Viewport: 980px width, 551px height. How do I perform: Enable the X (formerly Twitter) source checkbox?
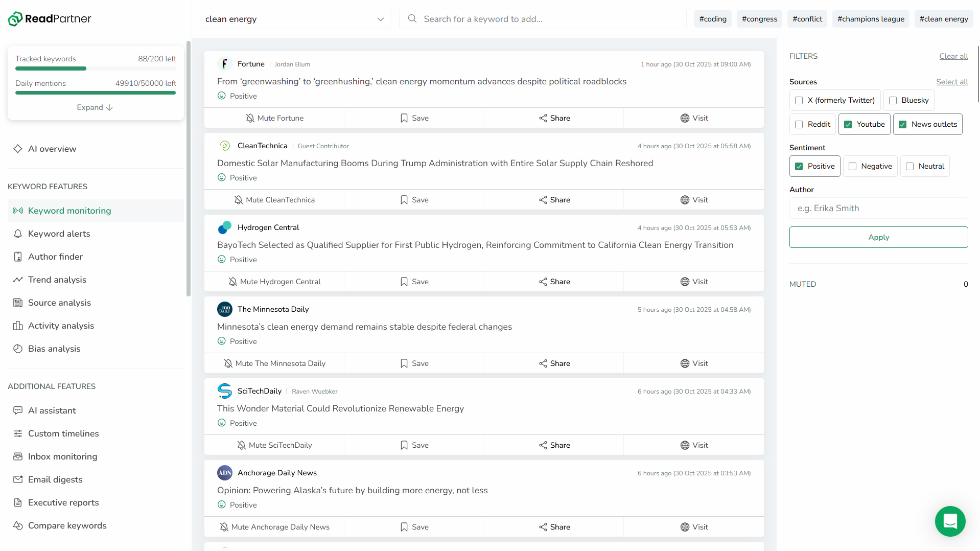(x=799, y=100)
